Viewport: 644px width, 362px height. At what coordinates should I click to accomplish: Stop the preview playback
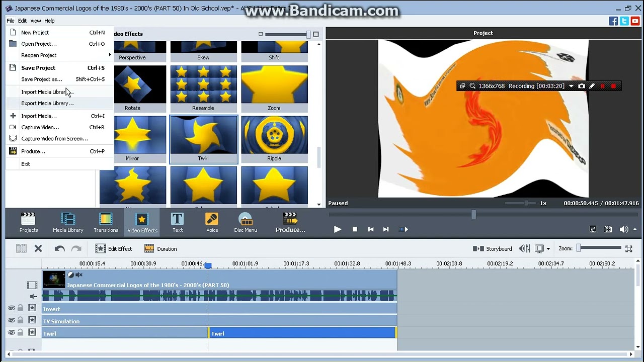[x=355, y=229]
